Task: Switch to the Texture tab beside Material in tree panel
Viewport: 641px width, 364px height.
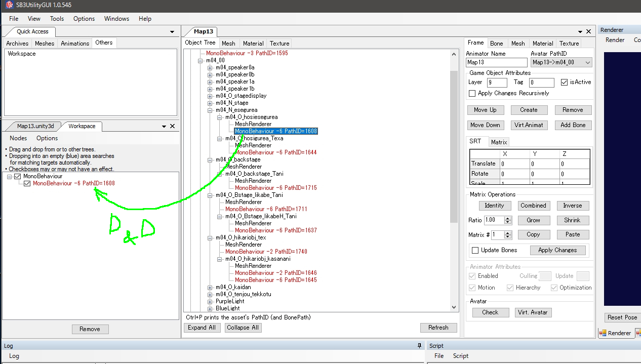Action: pos(279,44)
